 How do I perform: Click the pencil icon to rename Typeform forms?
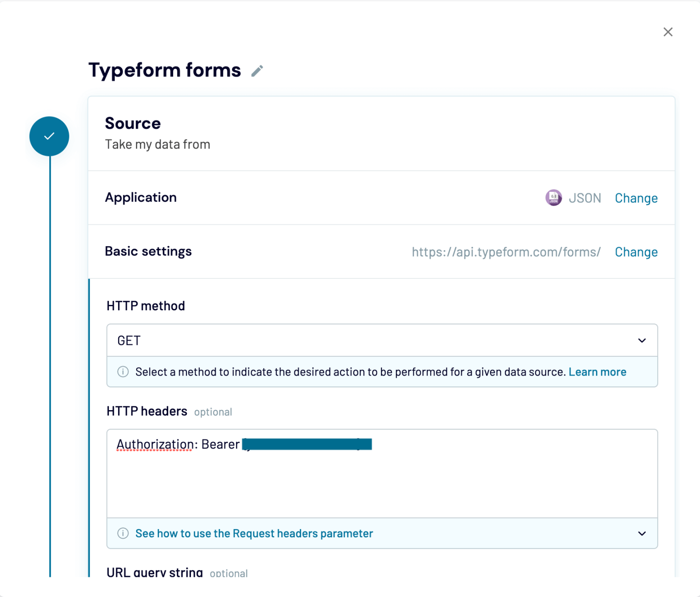[257, 71]
